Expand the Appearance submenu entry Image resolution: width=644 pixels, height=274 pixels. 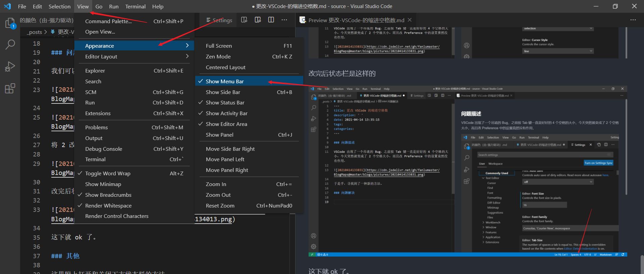[x=134, y=46]
